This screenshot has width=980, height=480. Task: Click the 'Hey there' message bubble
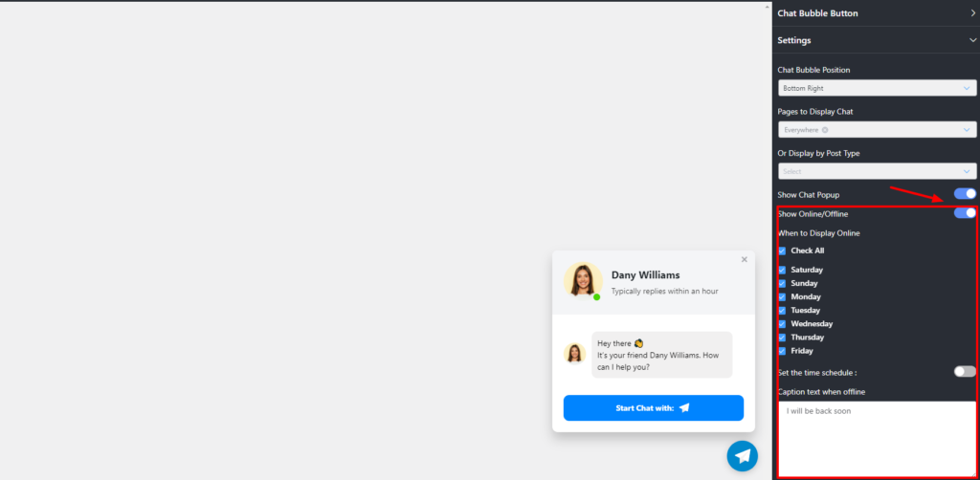tap(662, 355)
